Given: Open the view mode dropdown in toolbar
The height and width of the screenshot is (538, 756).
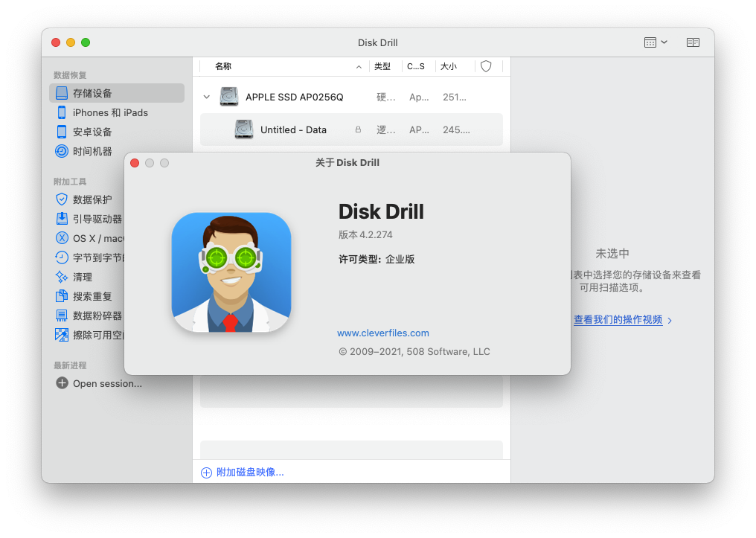Looking at the screenshot, I should (656, 42).
